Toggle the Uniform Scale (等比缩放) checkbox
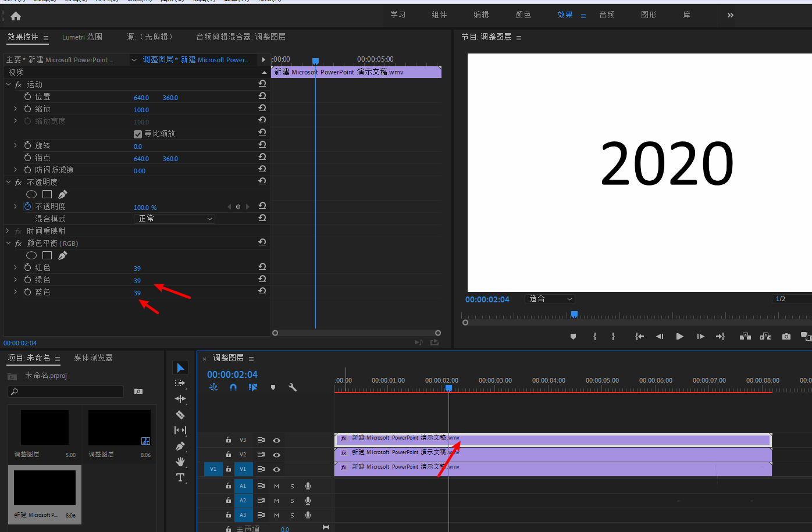812x532 pixels. (x=138, y=134)
